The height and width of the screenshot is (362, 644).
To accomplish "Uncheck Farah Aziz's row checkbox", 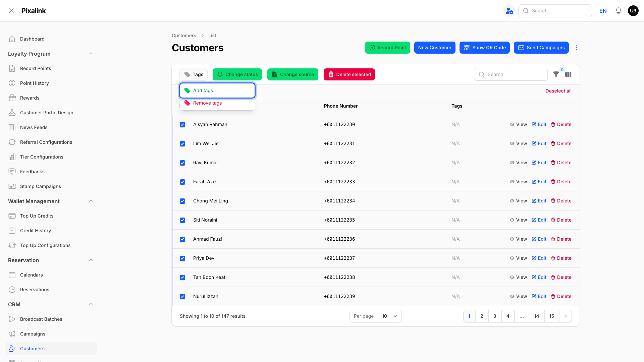I will pyautogui.click(x=182, y=182).
